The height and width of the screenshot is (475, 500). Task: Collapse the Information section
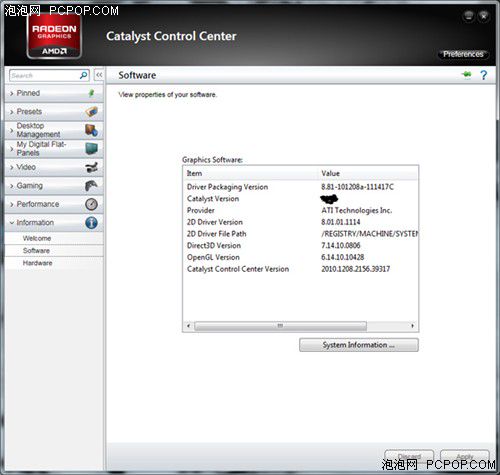tap(54, 222)
